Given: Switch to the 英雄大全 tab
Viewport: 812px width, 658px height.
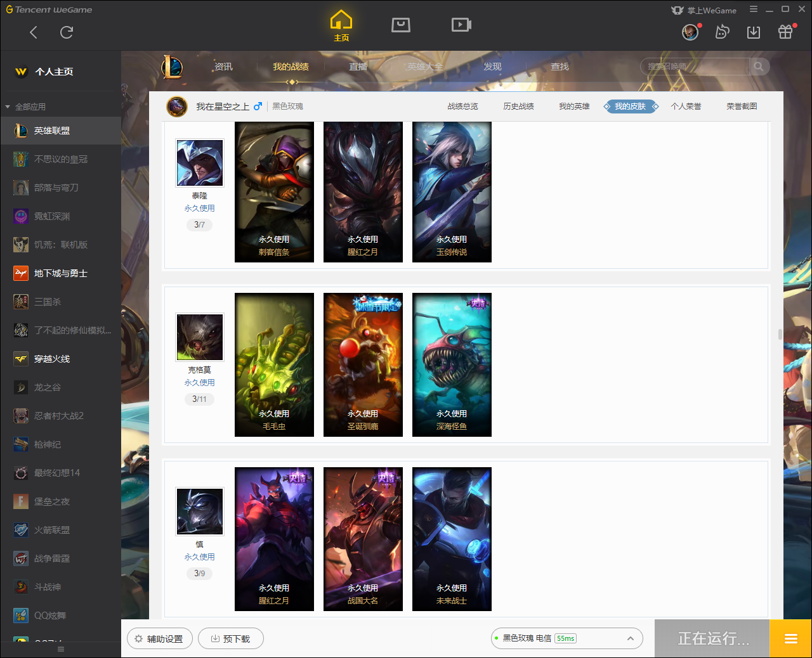Looking at the screenshot, I should [425, 67].
